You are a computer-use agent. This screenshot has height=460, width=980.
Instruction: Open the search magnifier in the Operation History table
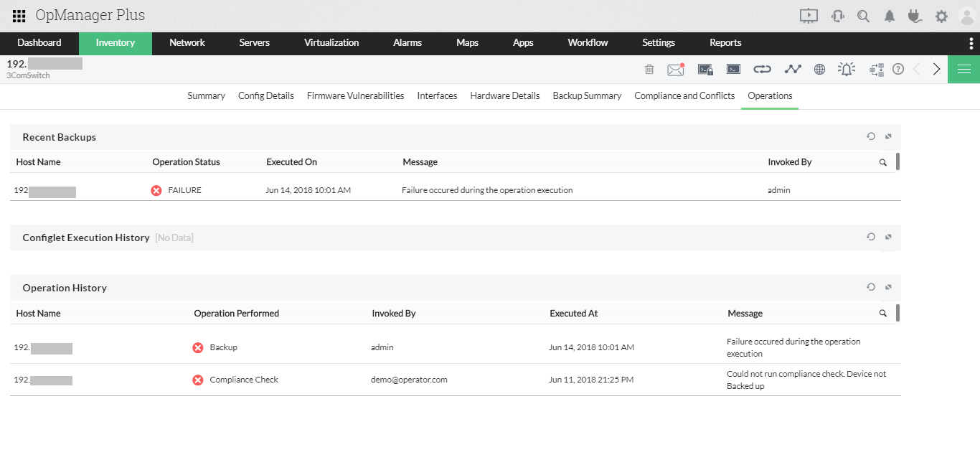[x=882, y=313]
